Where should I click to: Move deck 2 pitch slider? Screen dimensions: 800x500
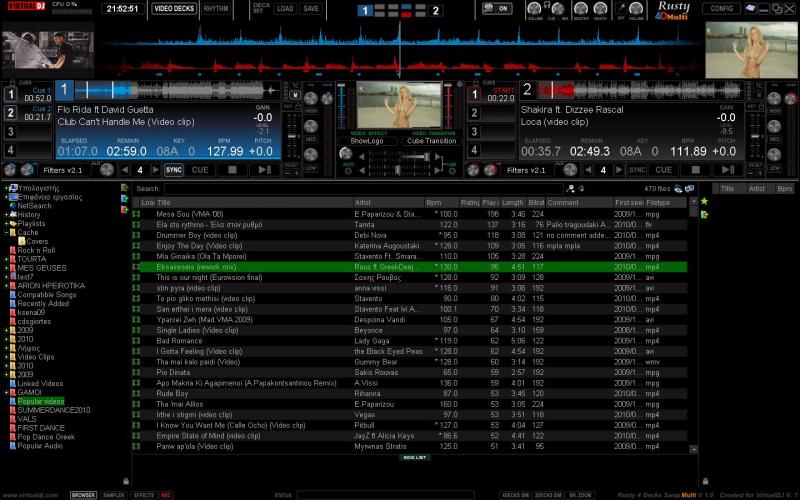click(x=756, y=137)
